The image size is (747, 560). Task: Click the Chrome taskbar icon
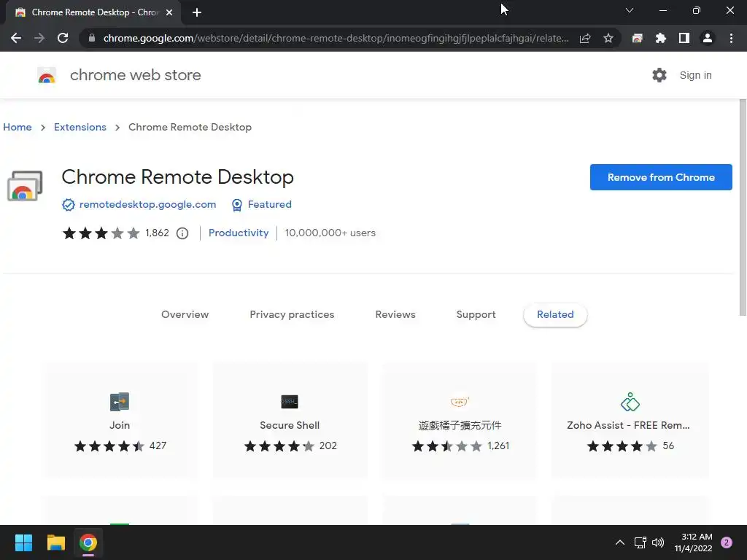[x=88, y=542]
